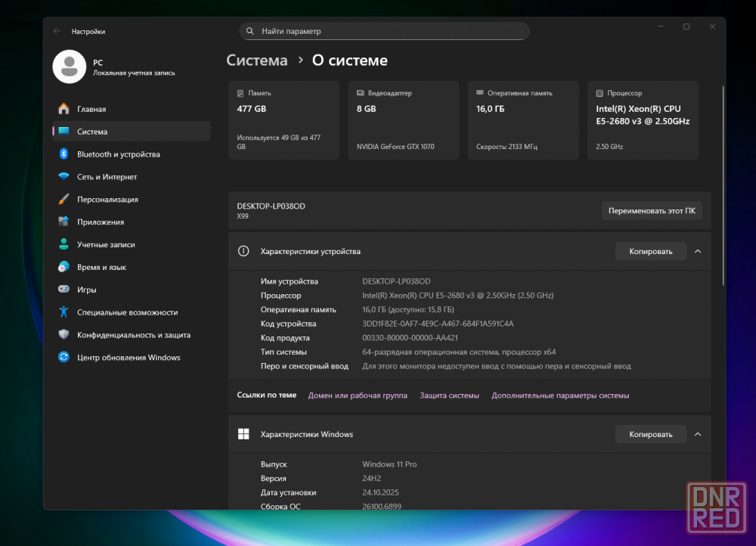The width and height of the screenshot is (756, 546).
Task: Select Время и язык in sidebar
Action: [x=101, y=268]
